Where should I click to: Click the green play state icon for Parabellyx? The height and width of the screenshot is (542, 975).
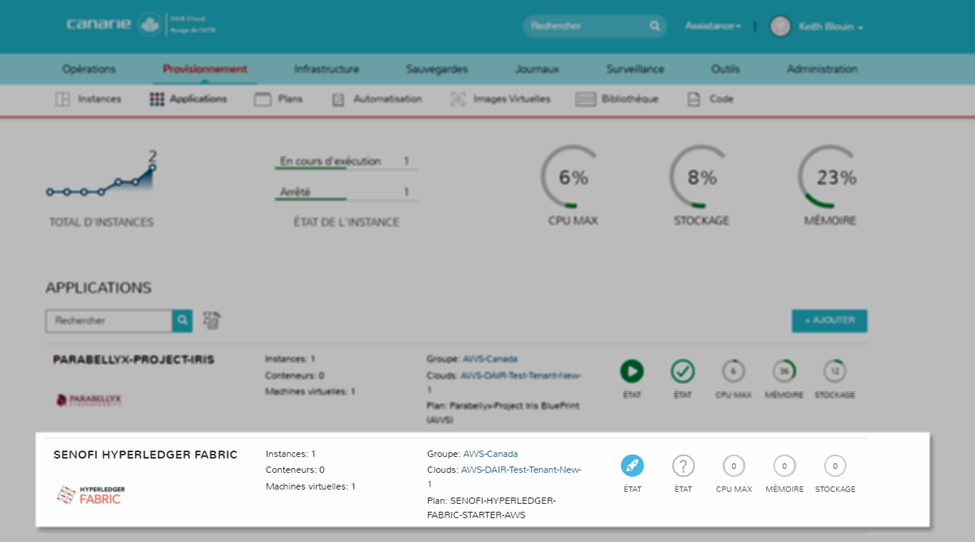coord(631,372)
